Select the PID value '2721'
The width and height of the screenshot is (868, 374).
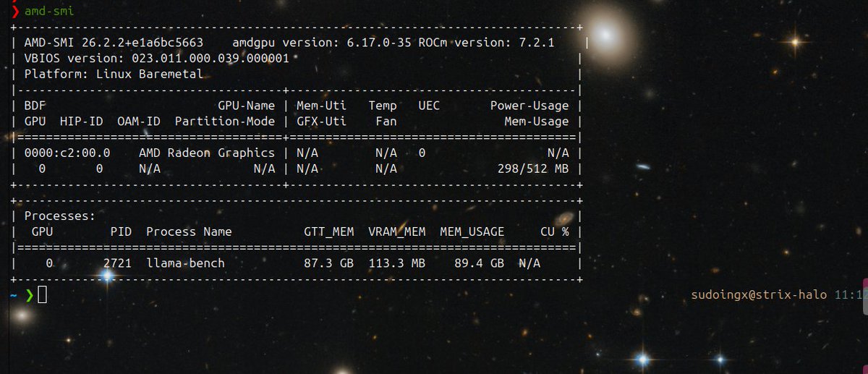pos(117,263)
